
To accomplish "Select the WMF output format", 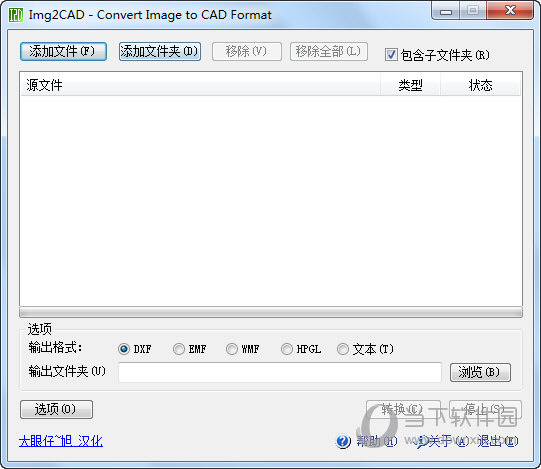I will click(x=232, y=349).
